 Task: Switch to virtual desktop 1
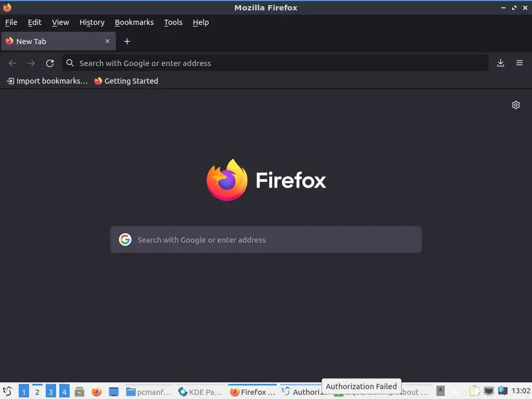click(x=24, y=392)
